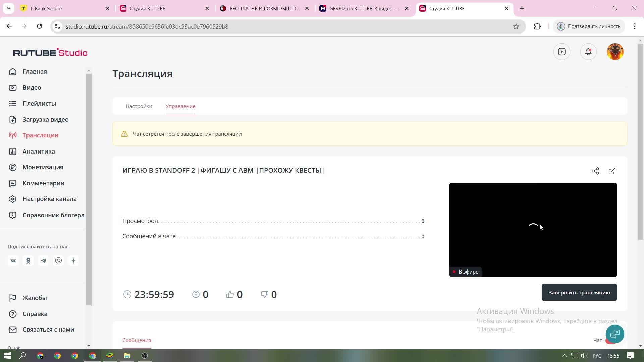644x362 pixels.
Task: Click the Одноклассники social icon
Action: point(28,261)
